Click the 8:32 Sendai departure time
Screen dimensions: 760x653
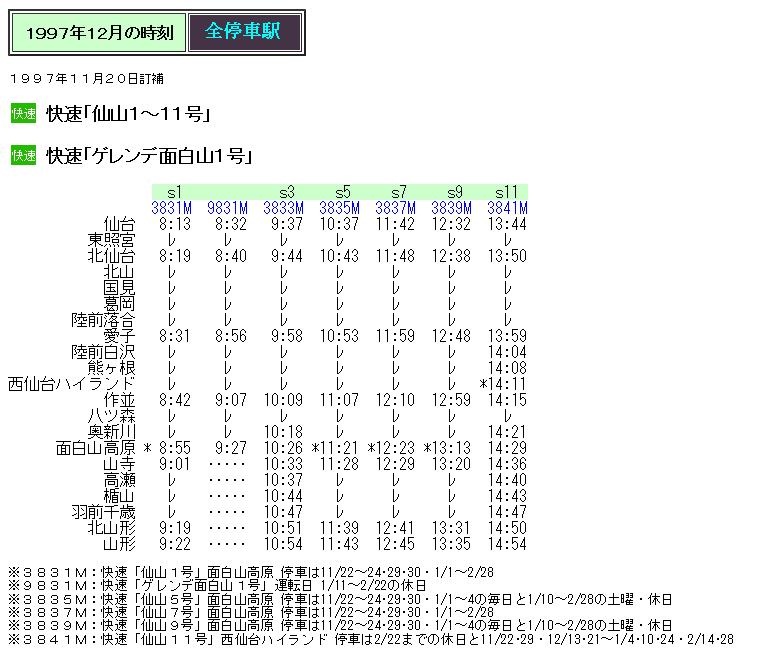[231, 224]
